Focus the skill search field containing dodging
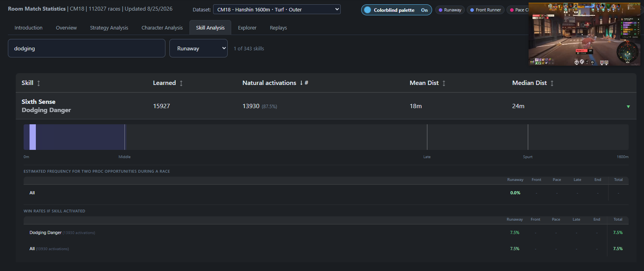 87,48
